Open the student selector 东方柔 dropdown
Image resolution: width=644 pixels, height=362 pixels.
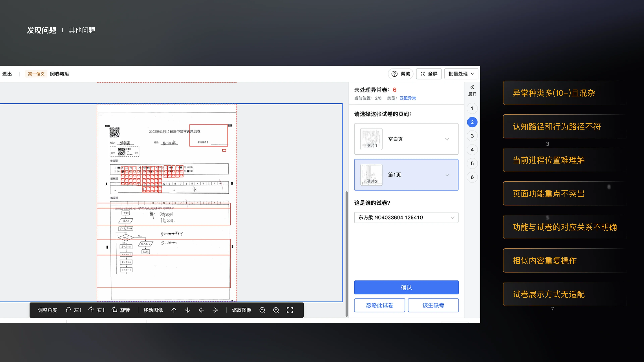pyautogui.click(x=406, y=218)
